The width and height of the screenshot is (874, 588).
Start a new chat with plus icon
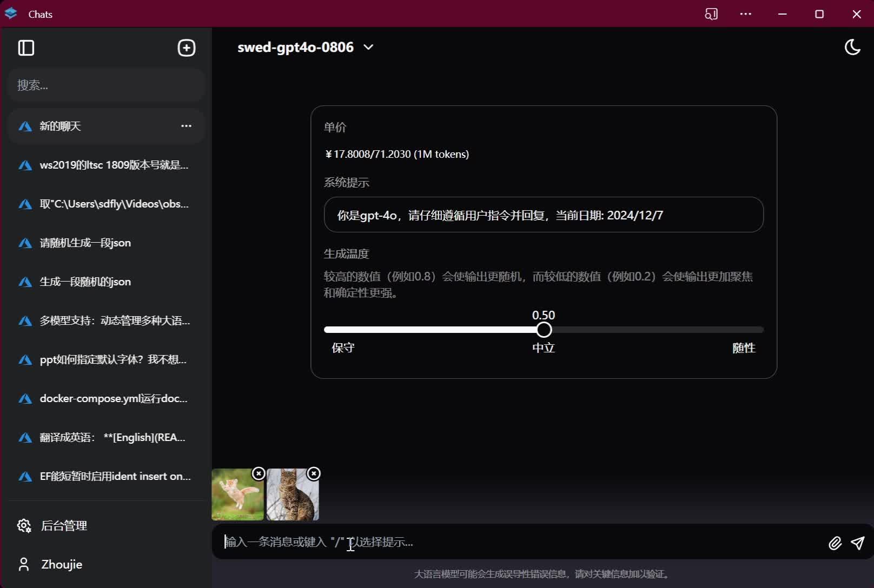click(x=186, y=48)
